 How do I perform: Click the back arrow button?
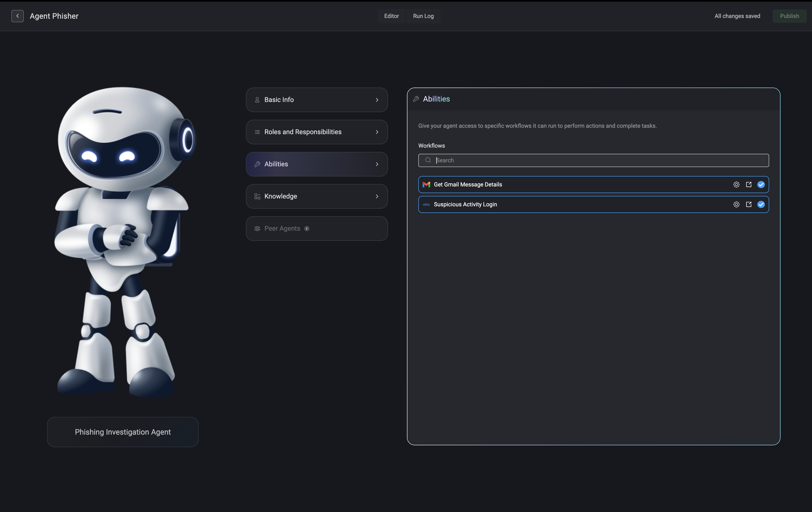17,16
